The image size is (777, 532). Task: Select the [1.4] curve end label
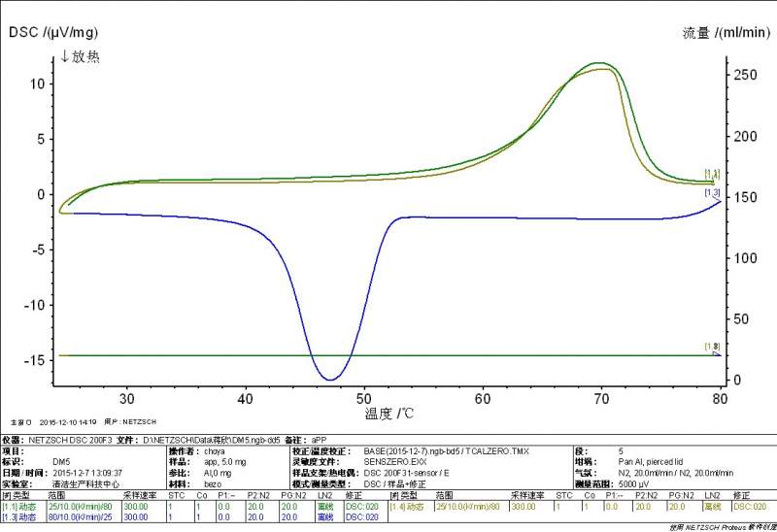point(712,174)
